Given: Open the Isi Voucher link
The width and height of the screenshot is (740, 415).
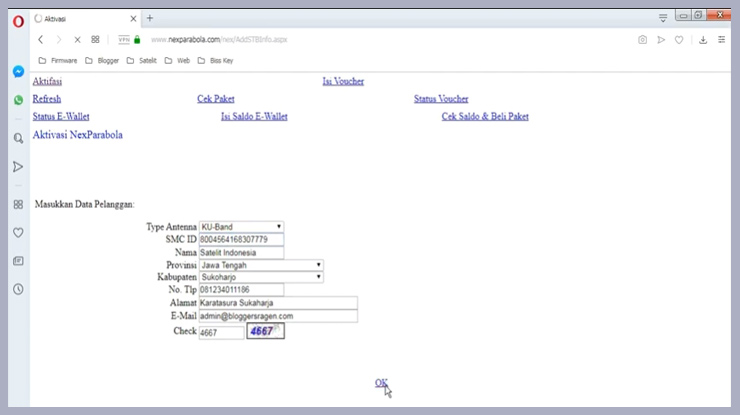Looking at the screenshot, I should point(343,81).
